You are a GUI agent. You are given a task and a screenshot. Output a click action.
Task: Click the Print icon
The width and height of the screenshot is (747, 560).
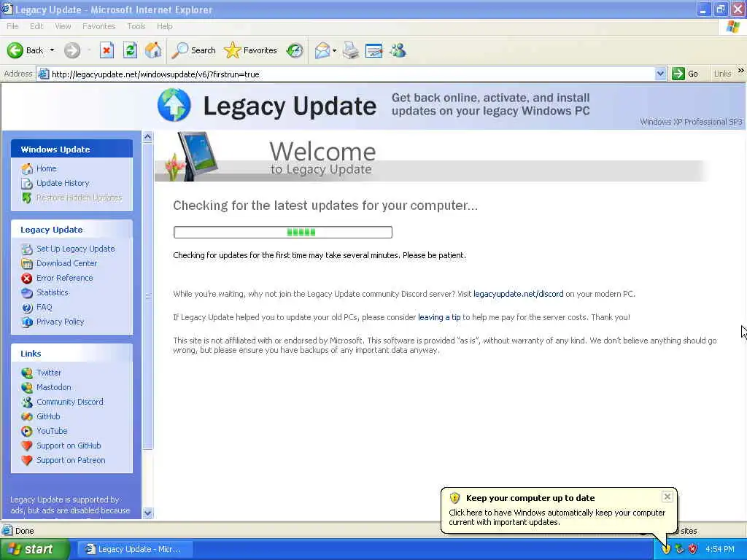[x=351, y=50]
